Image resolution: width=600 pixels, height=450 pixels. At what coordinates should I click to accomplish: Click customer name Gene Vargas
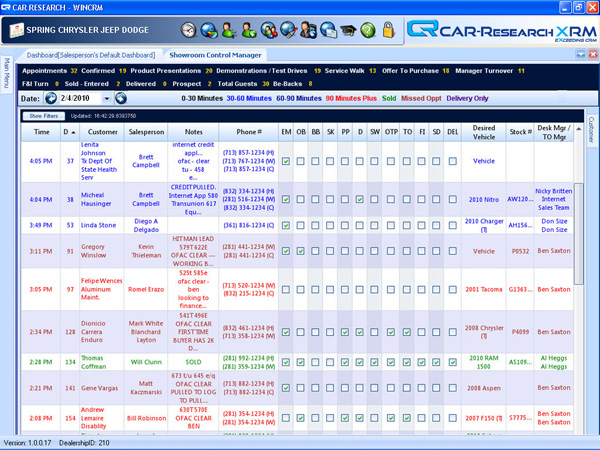point(100,388)
